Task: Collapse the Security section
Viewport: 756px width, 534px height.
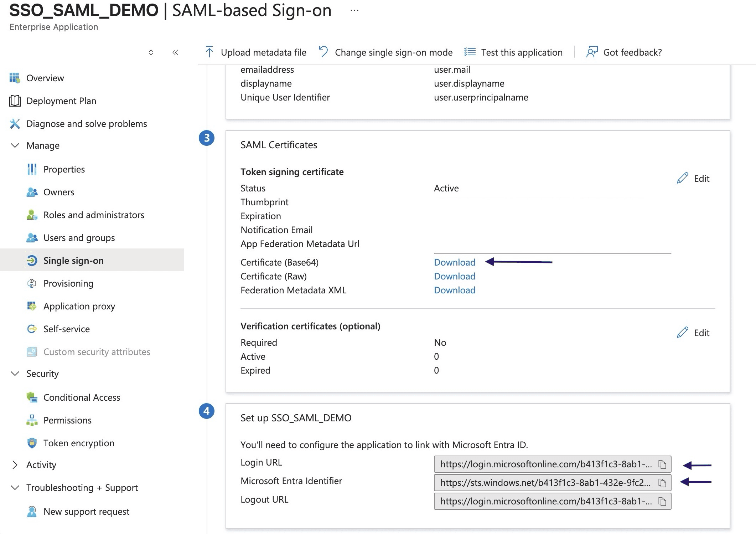Action: (x=15, y=374)
